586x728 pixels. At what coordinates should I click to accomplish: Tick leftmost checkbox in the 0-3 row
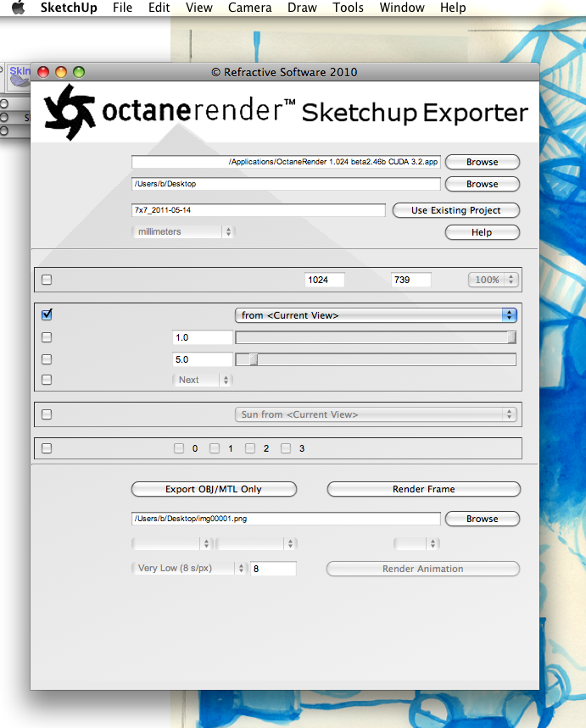[x=47, y=448]
